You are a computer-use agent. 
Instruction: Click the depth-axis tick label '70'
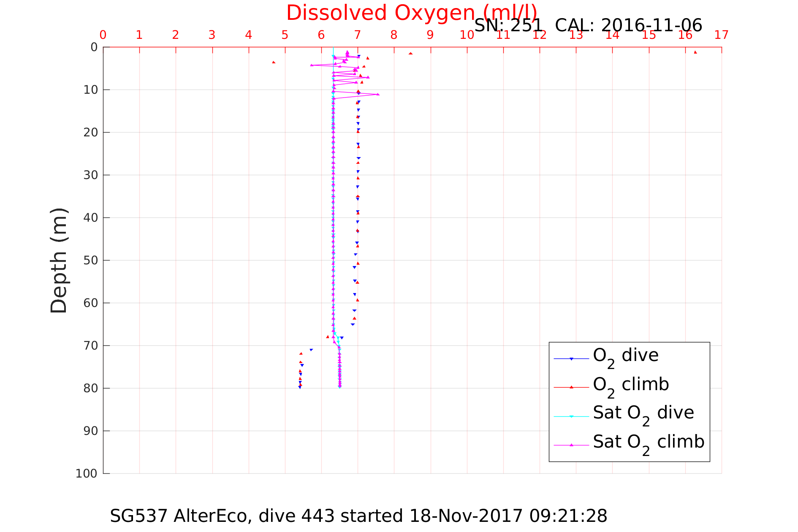tap(91, 346)
